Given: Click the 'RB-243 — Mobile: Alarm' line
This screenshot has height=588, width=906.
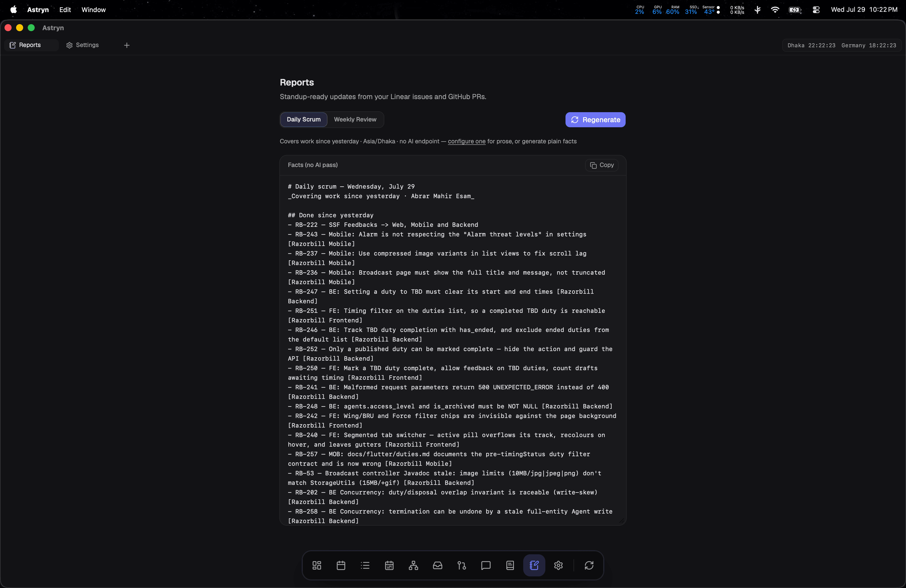Looking at the screenshot, I should (x=437, y=239).
